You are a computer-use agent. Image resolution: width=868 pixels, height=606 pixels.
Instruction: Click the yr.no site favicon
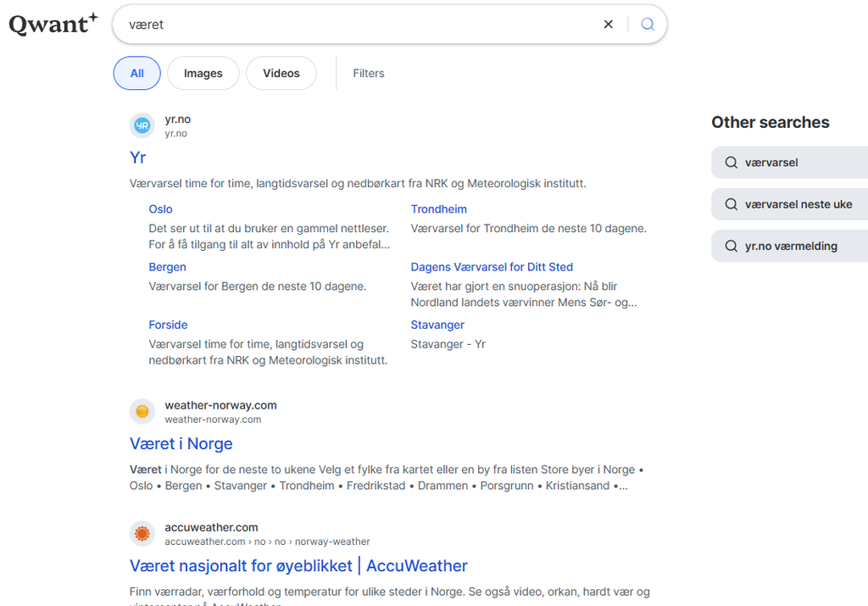click(x=142, y=125)
